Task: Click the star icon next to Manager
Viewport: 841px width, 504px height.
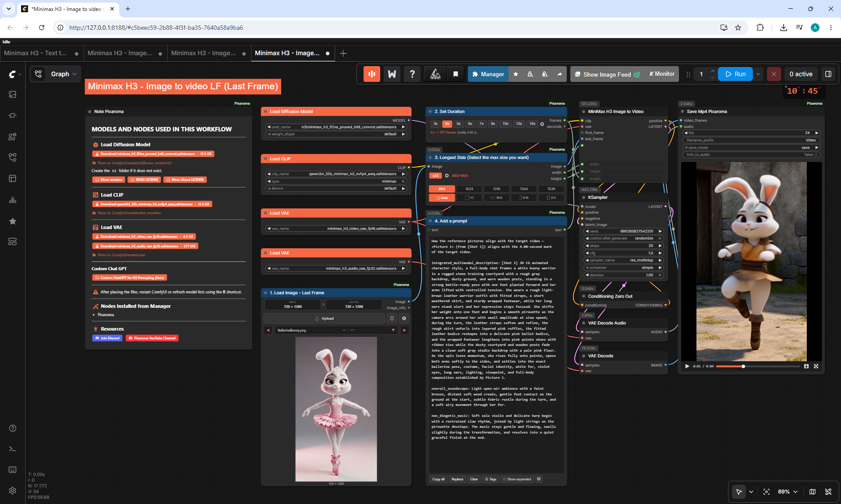Action: (x=516, y=74)
